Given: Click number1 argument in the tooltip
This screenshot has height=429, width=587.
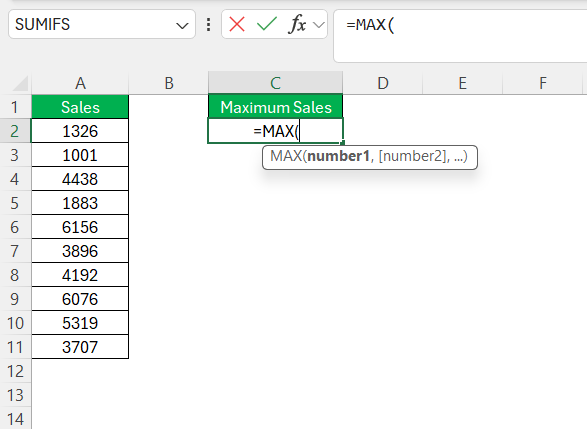Looking at the screenshot, I should pyautogui.click(x=338, y=156).
